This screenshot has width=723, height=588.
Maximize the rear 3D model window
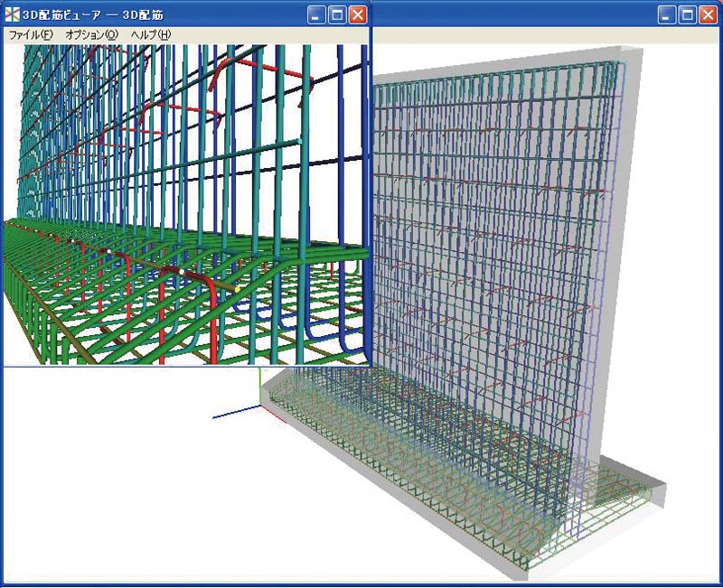687,14
